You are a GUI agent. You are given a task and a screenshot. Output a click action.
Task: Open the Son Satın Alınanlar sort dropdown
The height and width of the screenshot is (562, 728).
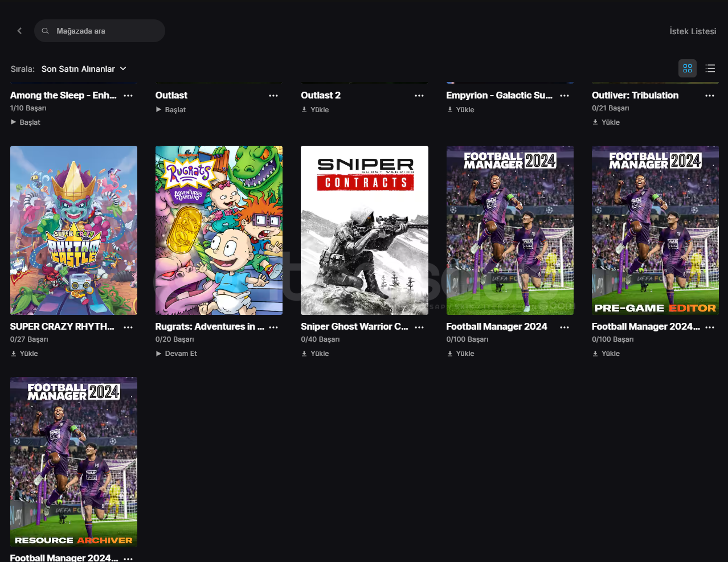pos(84,69)
